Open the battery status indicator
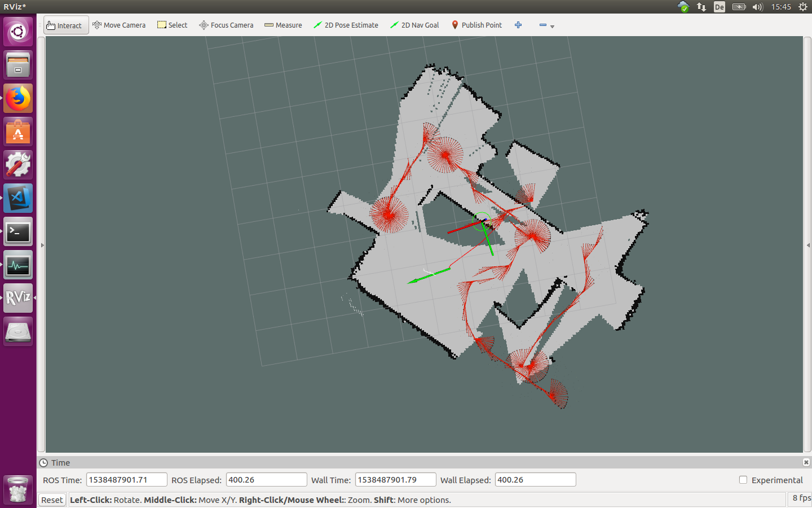Viewport: 812px width, 508px height. [739, 7]
